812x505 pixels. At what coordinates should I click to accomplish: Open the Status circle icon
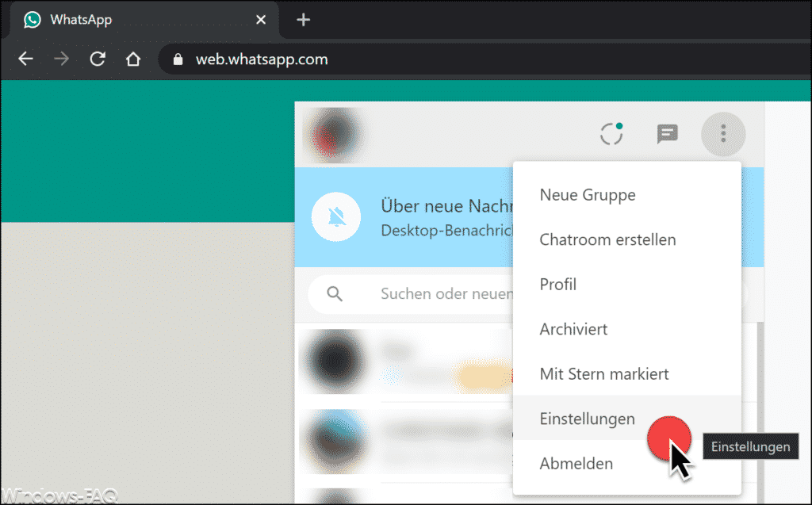click(611, 134)
